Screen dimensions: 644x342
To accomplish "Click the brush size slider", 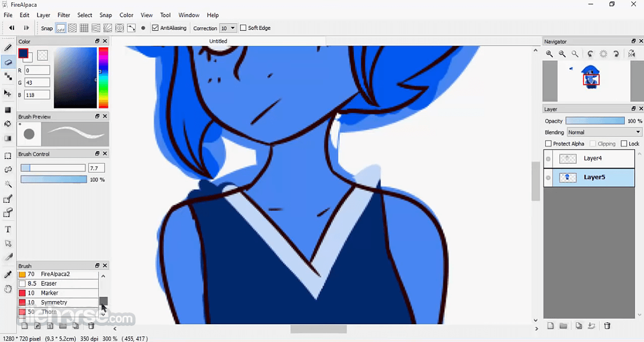I will [x=53, y=168].
